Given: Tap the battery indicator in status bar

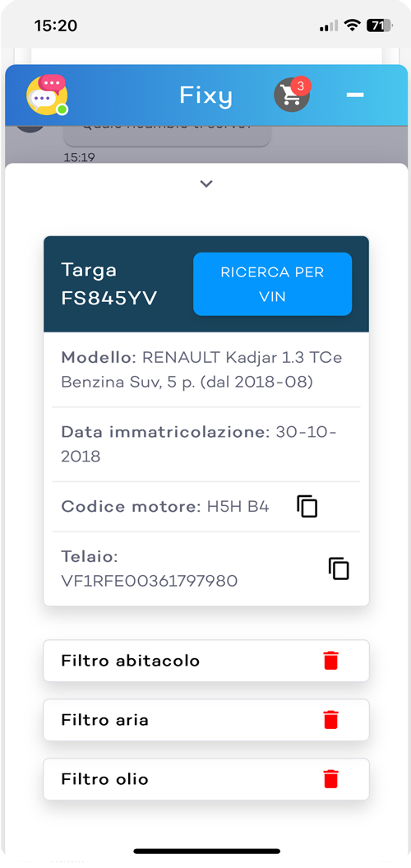Looking at the screenshot, I should tap(380, 26).
